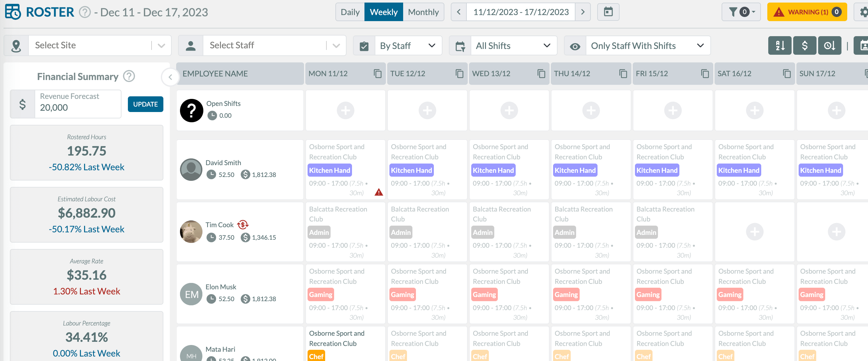Click the UPDATE revenue button

point(145,104)
